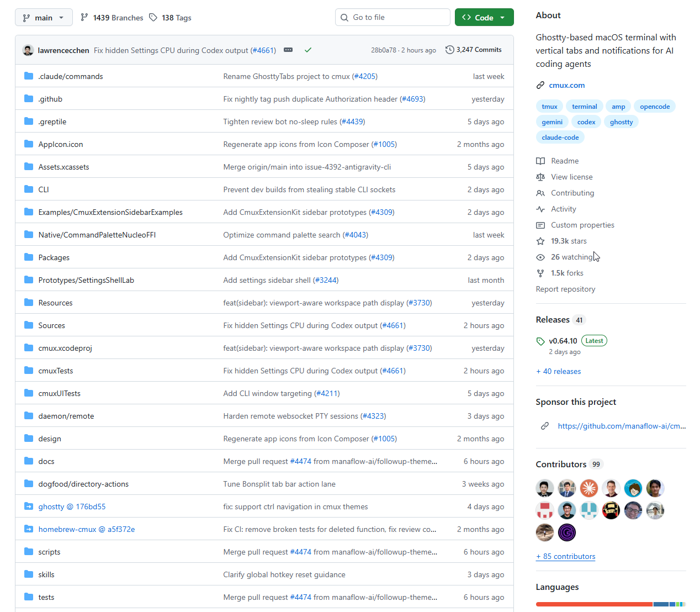Click the scales icon beside View license
Image resolution: width=700 pixels, height=612 pixels.
point(540,177)
